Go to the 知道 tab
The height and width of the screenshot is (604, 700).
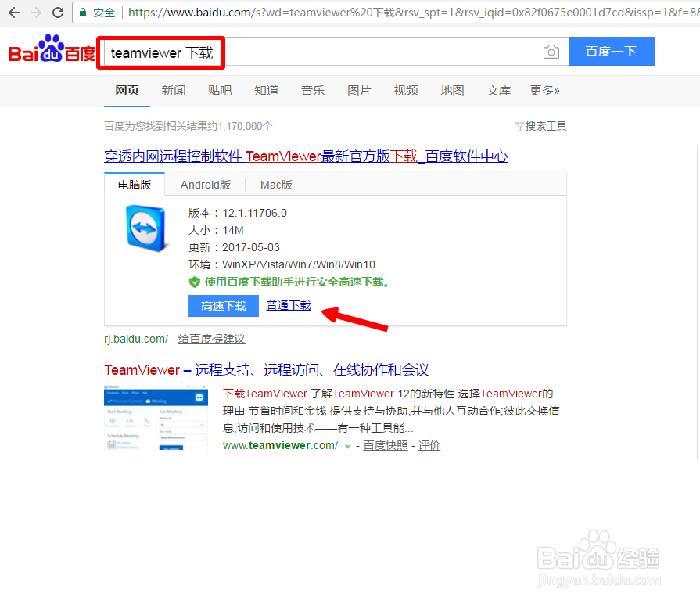pyautogui.click(x=266, y=91)
